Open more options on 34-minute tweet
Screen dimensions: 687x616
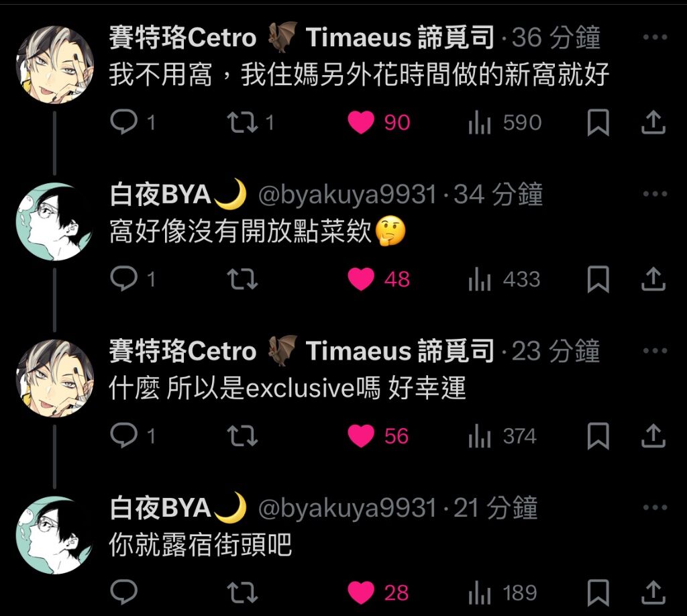(x=655, y=194)
